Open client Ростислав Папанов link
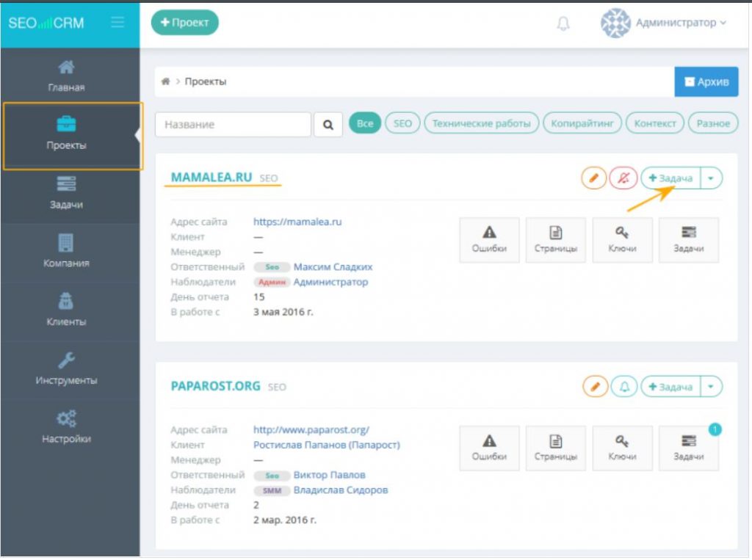Screen dimensions: 752x560 pyautogui.click(x=327, y=445)
